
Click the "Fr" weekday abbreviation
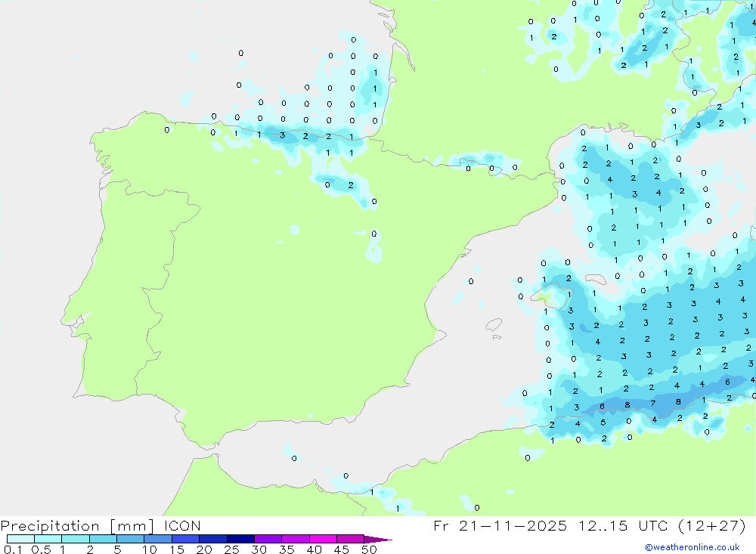pyautogui.click(x=441, y=525)
